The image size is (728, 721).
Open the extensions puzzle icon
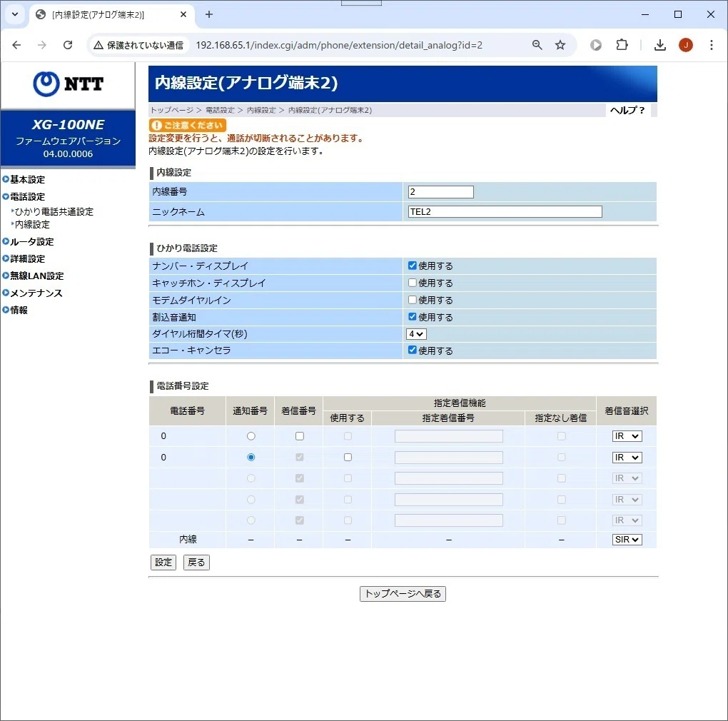622,45
